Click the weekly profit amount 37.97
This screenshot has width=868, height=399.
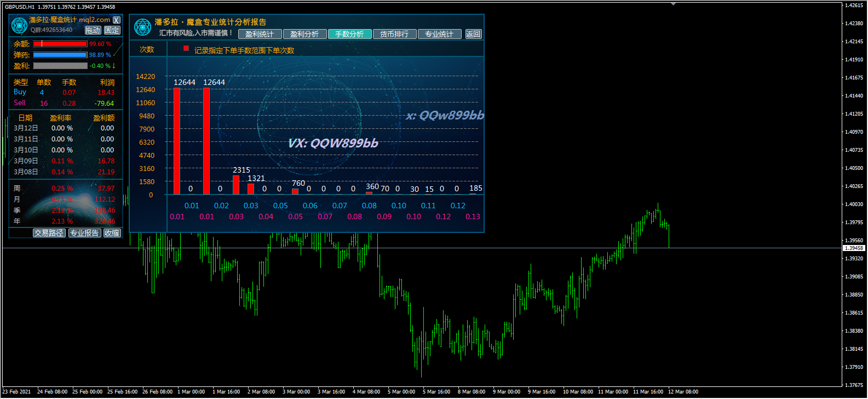click(x=106, y=189)
